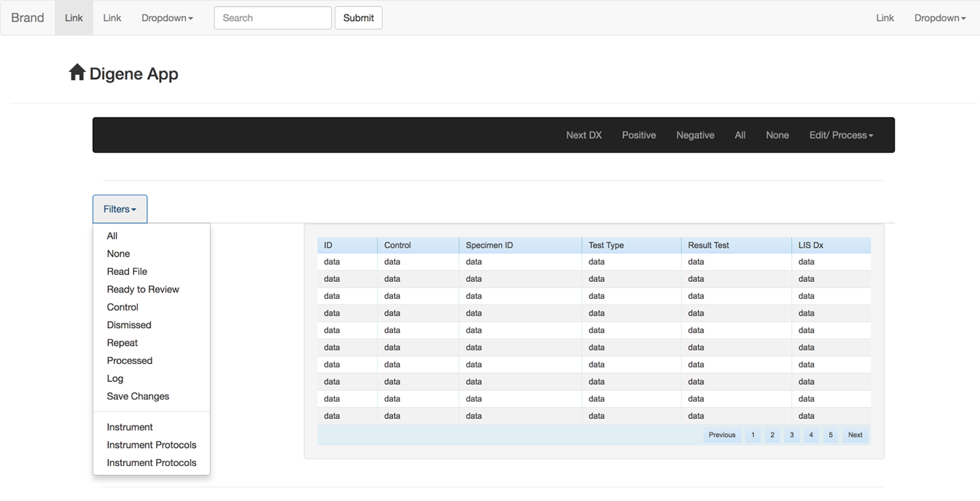Collapse the Filters dropdown button
This screenshot has height=501, width=980.
click(120, 209)
